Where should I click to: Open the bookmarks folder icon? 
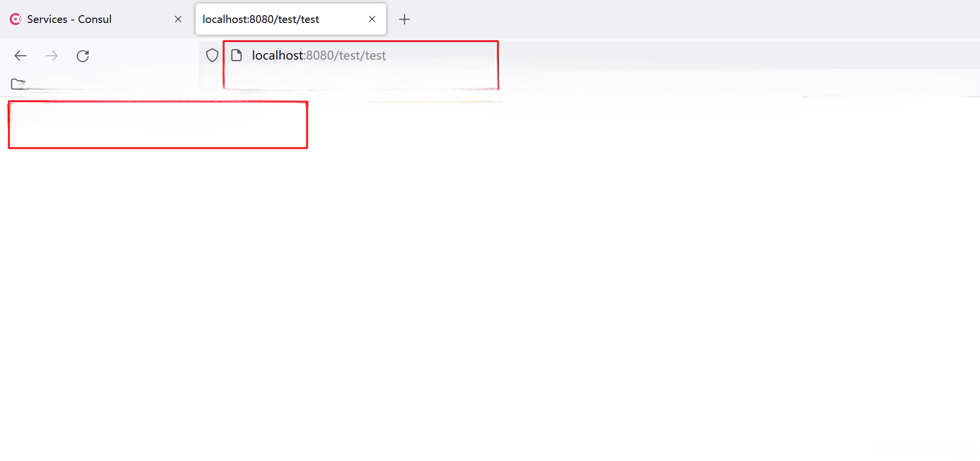(18, 84)
